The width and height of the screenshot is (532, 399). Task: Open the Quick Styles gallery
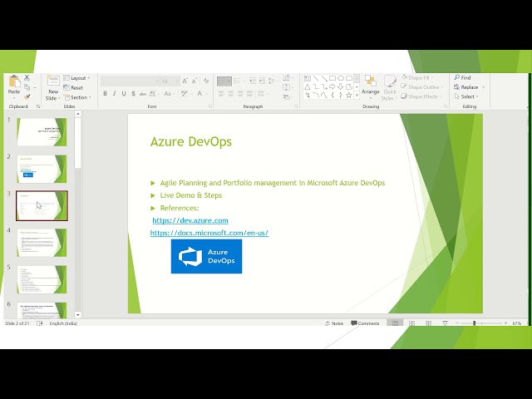tap(390, 87)
